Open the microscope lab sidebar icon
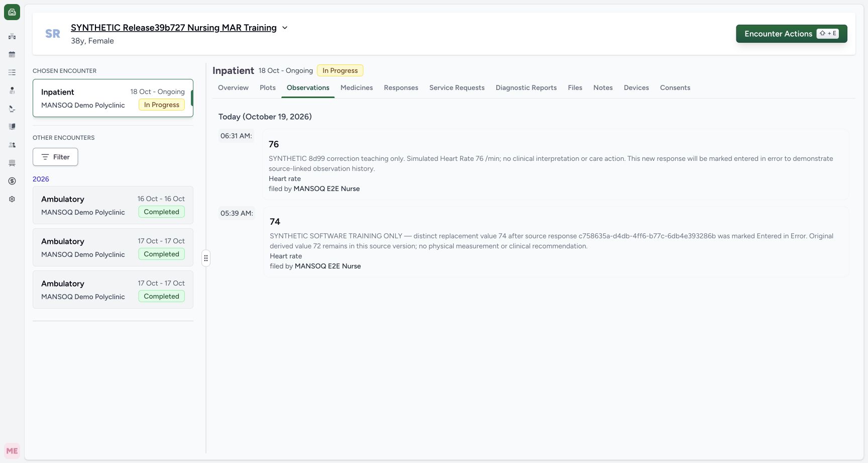Viewport: 868px width, 463px height. [x=12, y=109]
